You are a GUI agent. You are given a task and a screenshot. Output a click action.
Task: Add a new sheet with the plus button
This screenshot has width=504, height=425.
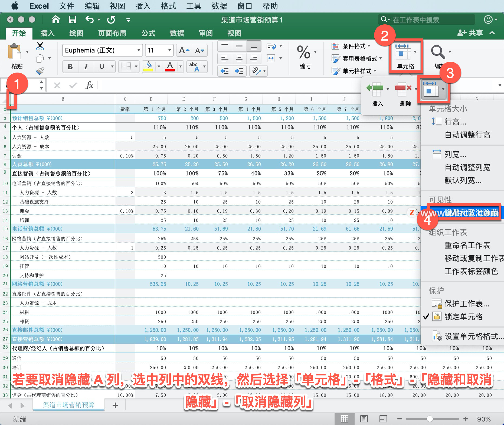pyautogui.click(x=115, y=405)
